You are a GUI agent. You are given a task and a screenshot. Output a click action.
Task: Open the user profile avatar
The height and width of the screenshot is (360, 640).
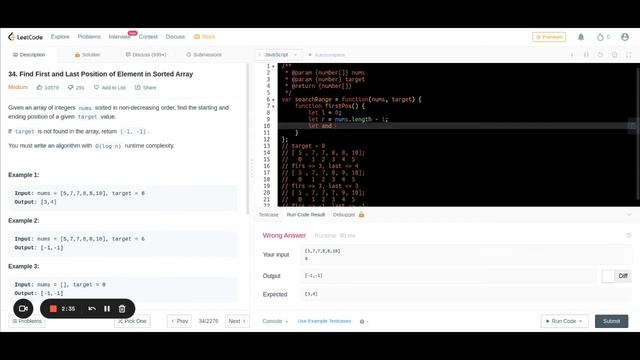[x=625, y=37]
